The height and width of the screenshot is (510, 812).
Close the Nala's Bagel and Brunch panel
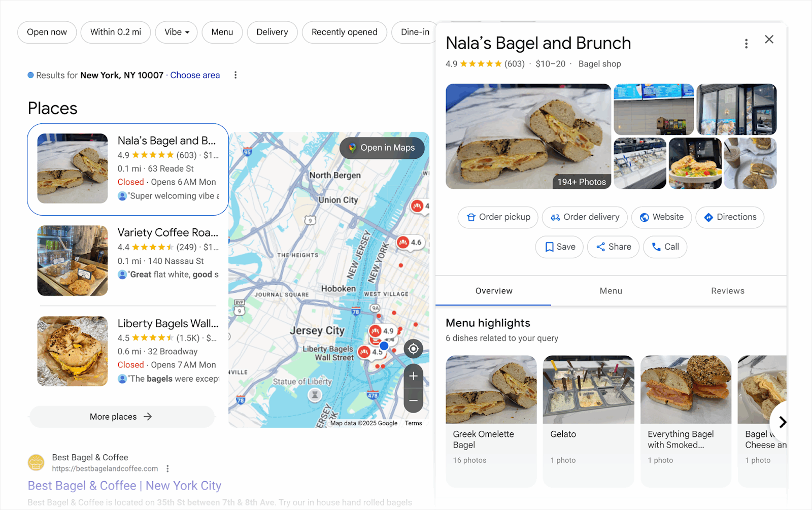point(769,40)
